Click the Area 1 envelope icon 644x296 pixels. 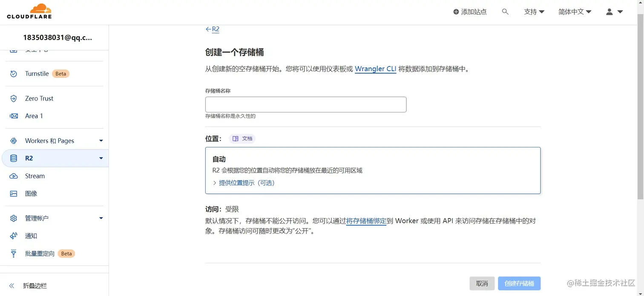pyautogui.click(x=14, y=116)
